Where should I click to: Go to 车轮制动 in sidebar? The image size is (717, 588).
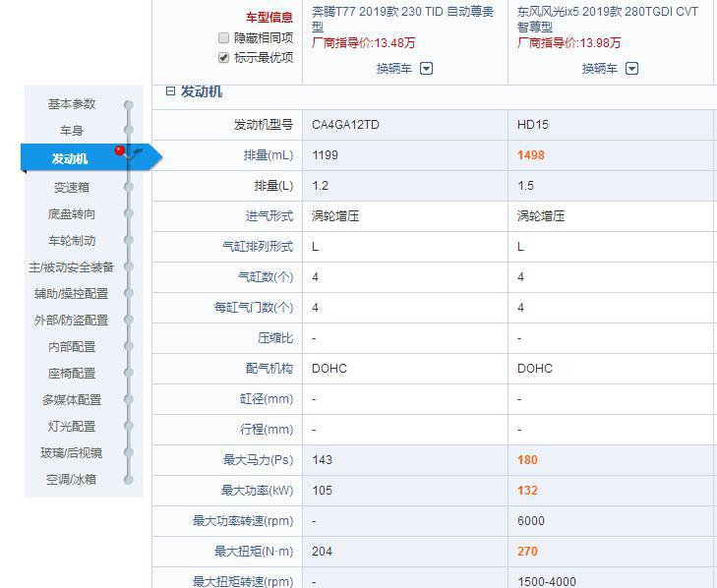72,240
